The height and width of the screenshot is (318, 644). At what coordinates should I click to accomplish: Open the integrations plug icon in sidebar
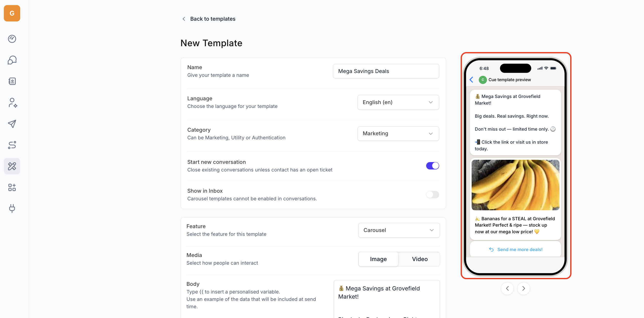tap(12, 209)
